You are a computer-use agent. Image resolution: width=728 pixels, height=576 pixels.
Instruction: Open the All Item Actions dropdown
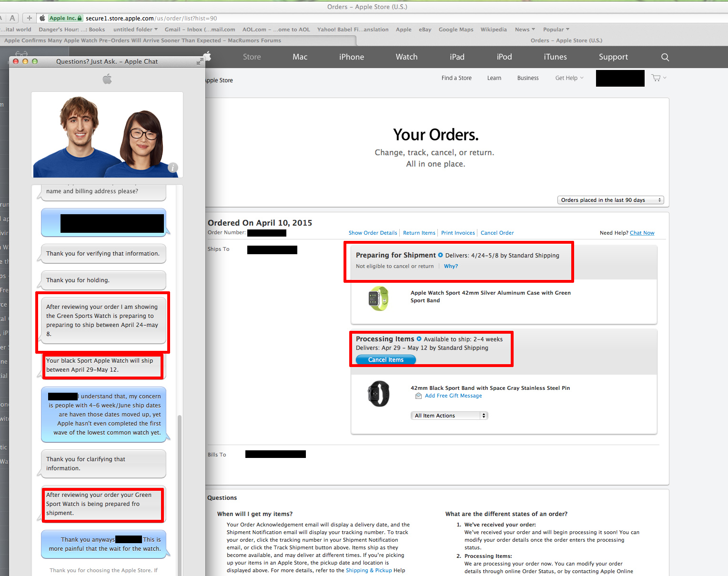pos(449,416)
